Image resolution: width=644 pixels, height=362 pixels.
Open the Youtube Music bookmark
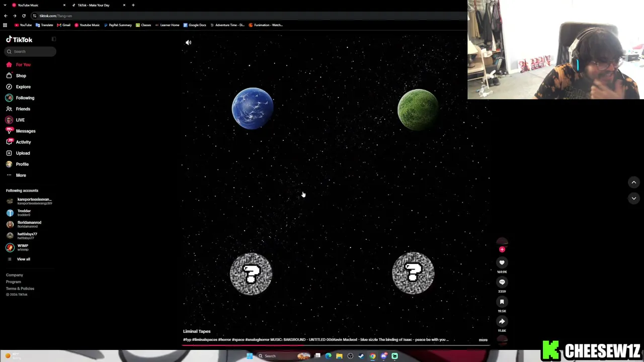click(87, 25)
